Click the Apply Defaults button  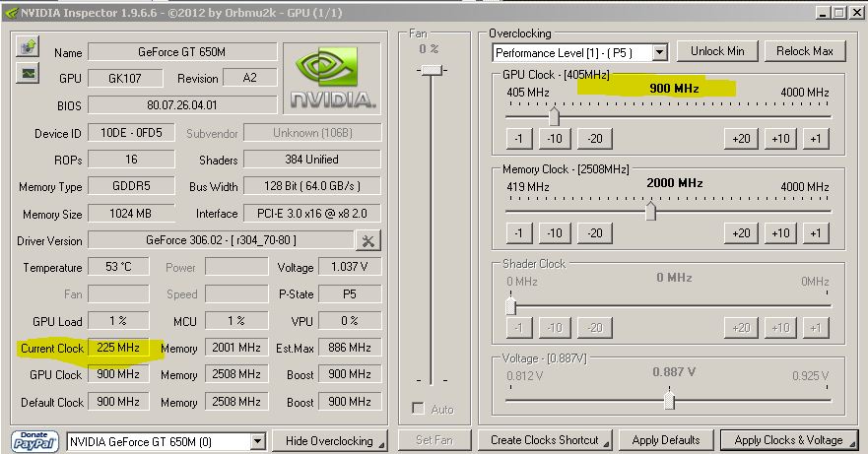(666, 440)
